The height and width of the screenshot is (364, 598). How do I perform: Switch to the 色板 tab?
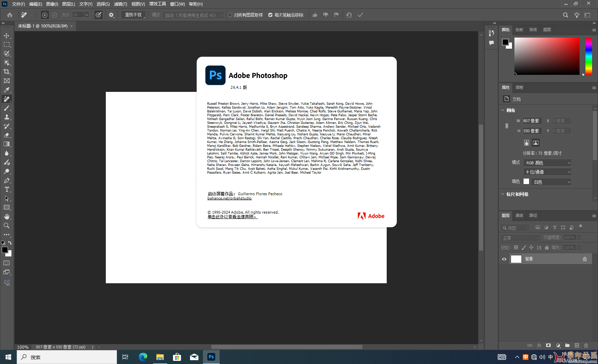(x=519, y=30)
